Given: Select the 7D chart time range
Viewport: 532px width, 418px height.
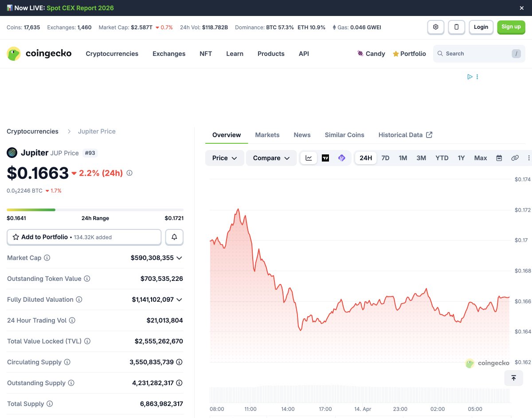Looking at the screenshot, I should click(x=385, y=158).
